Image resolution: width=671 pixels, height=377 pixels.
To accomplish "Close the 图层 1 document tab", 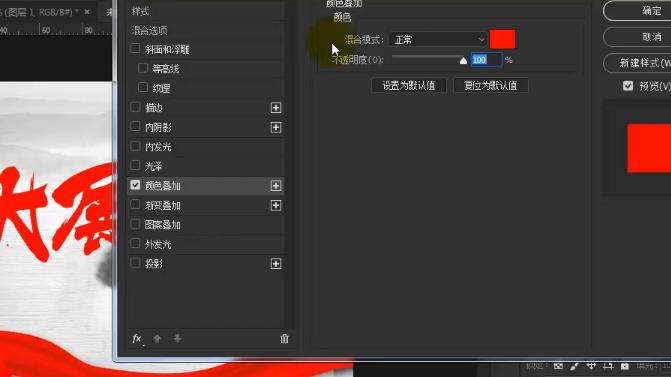I will [87, 12].
